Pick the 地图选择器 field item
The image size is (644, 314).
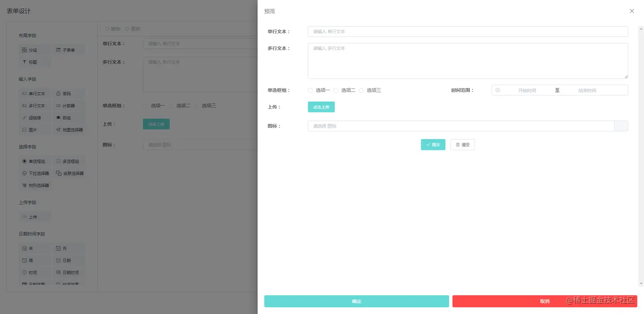tap(68, 130)
